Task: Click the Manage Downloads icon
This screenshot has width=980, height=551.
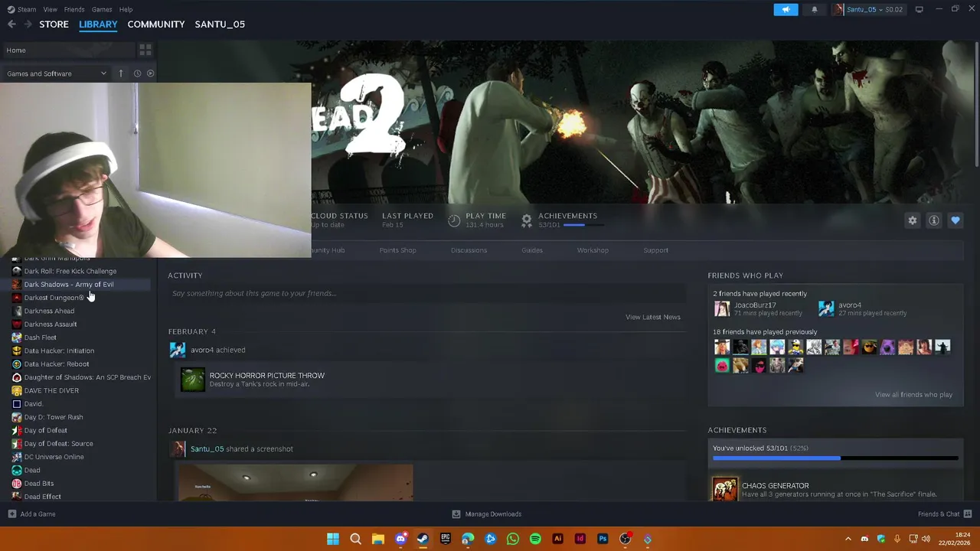Action: coord(456,514)
